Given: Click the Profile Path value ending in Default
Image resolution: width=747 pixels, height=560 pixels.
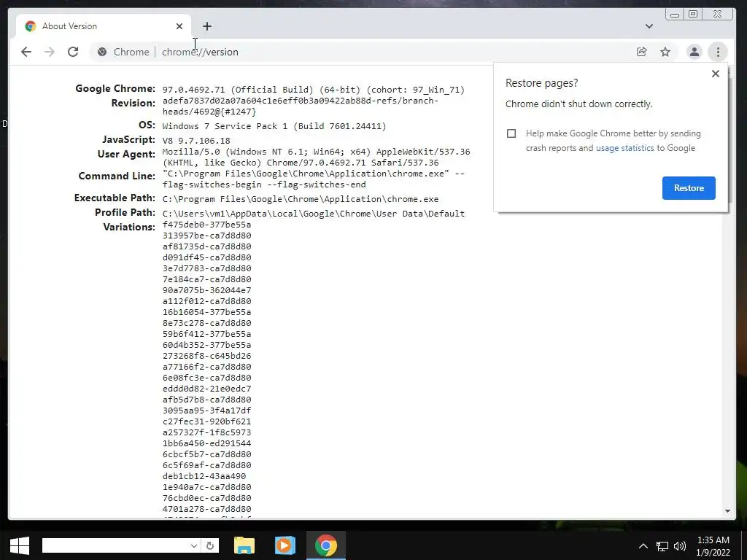Looking at the screenshot, I should [314, 214].
